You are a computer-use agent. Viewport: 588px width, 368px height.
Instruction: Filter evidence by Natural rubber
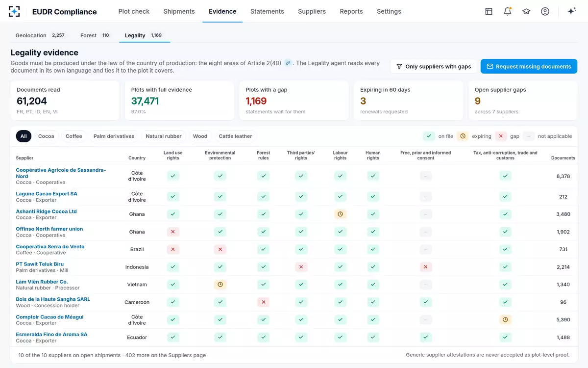point(164,136)
